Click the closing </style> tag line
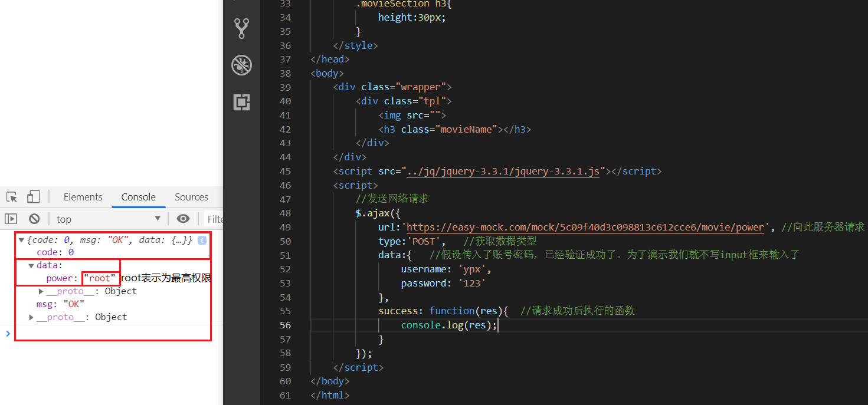Screen dimensions: 868x405 (x=355, y=45)
